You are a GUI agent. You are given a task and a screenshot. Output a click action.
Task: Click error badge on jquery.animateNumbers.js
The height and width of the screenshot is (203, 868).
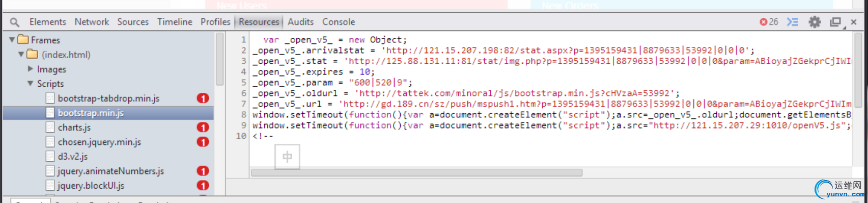[203, 171]
